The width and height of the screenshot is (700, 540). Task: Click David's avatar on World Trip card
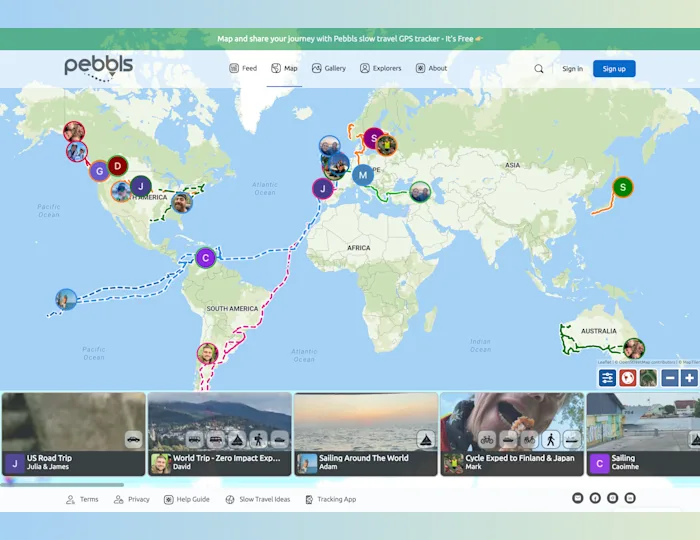click(x=161, y=463)
